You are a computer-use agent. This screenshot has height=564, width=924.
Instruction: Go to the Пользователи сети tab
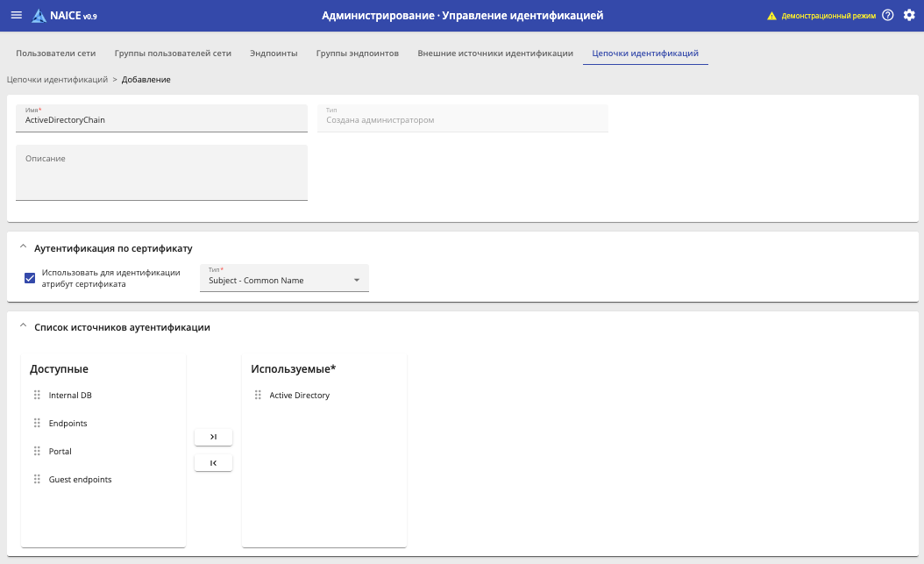[56, 54]
